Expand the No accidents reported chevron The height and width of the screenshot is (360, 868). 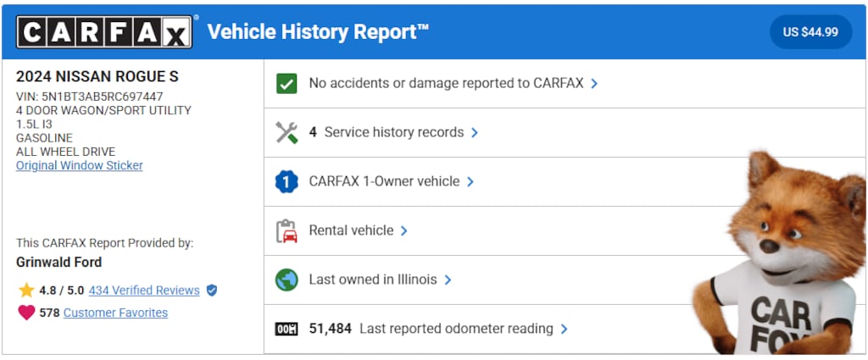[594, 84]
